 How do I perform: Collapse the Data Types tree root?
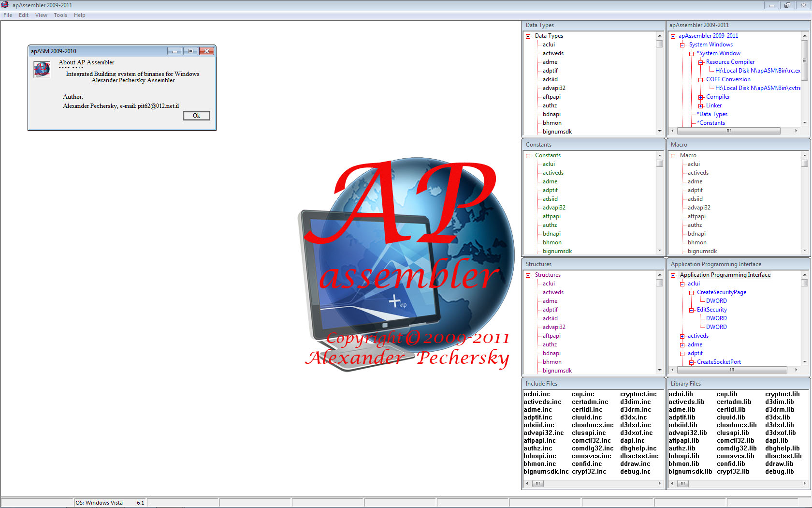528,36
